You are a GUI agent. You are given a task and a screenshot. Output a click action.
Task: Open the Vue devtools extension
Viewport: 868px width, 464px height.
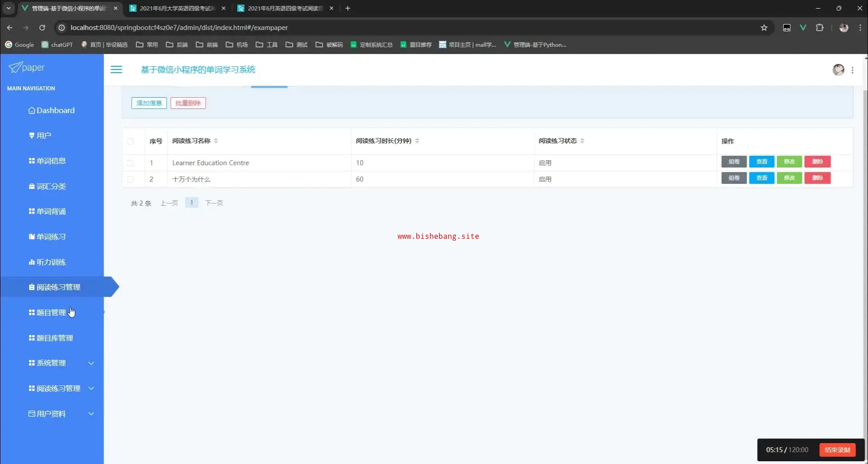click(x=803, y=28)
